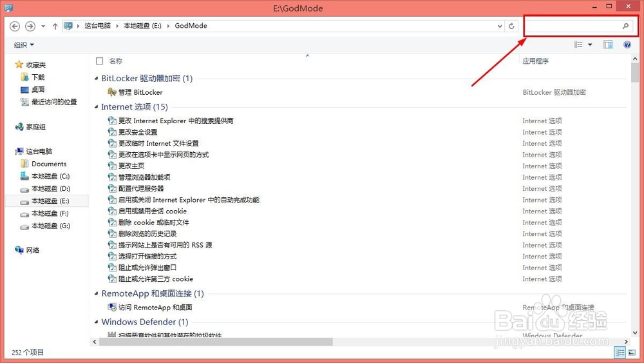Open 家庭组 in navigation pane
644x363 pixels.
[35, 127]
